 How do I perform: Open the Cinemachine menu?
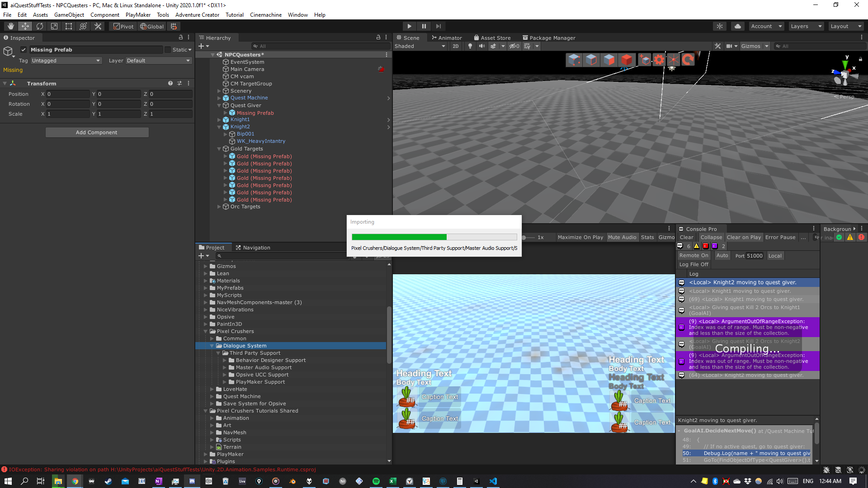[266, 14]
